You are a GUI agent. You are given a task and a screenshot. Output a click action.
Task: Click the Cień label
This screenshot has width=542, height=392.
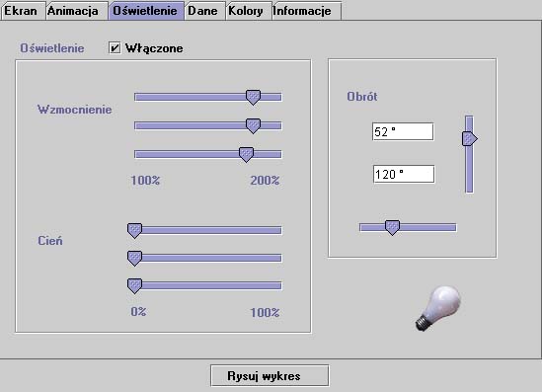(50, 240)
